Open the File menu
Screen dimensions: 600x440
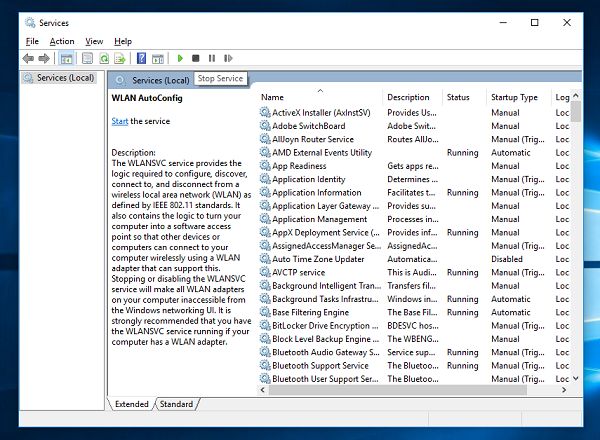tap(32, 41)
